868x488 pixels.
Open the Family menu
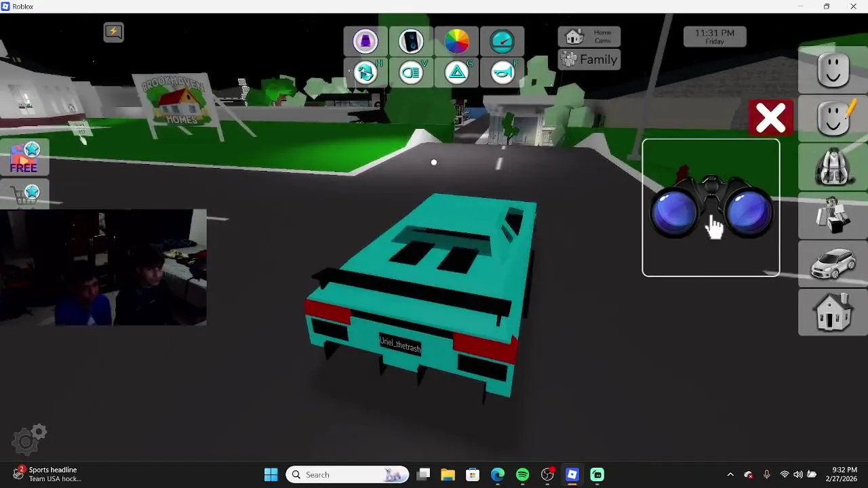tap(589, 60)
